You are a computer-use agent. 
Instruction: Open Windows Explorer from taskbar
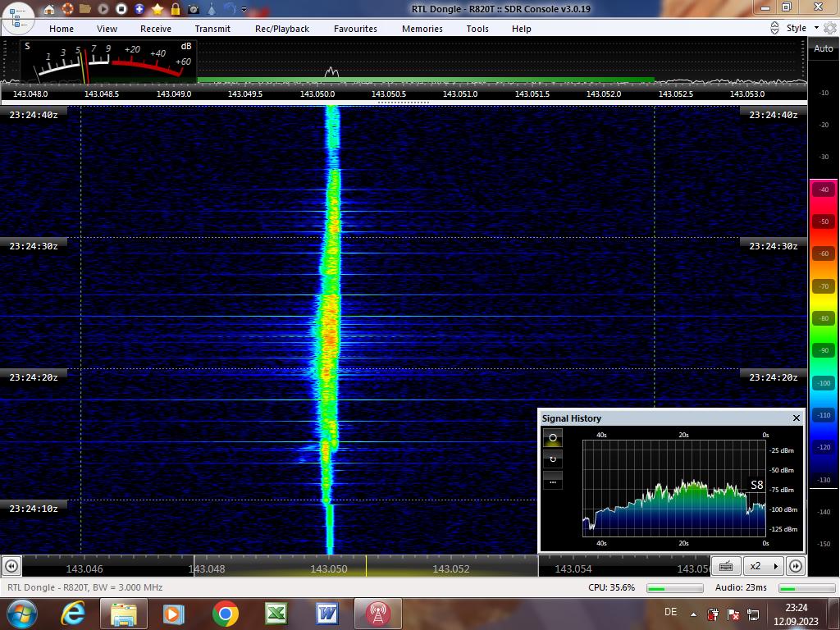pyautogui.click(x=124, y=614)
